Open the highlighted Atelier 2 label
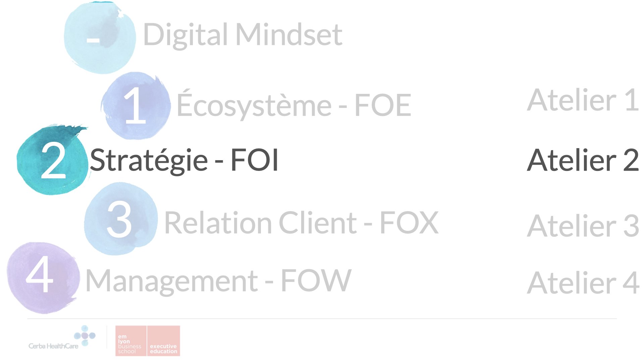This screenshot has width=644, height=362. pyautogui.click(x=583, y=160)
